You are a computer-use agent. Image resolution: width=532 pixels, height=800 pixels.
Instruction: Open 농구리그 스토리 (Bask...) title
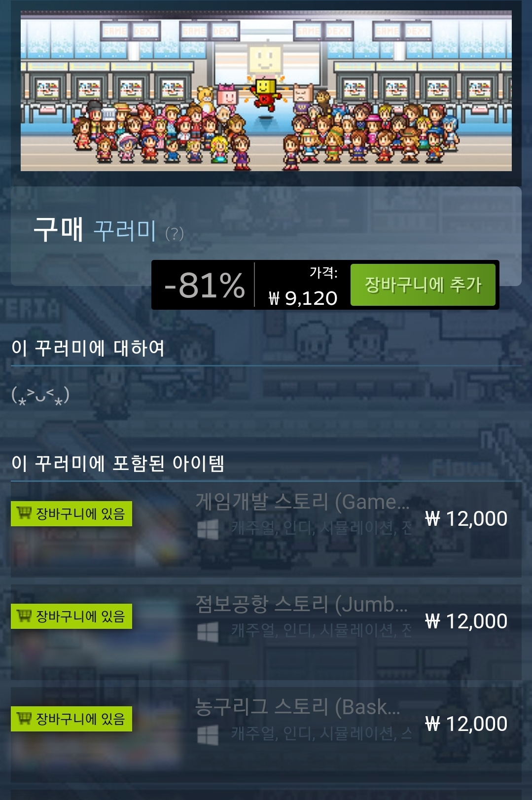tap(298, 707)
